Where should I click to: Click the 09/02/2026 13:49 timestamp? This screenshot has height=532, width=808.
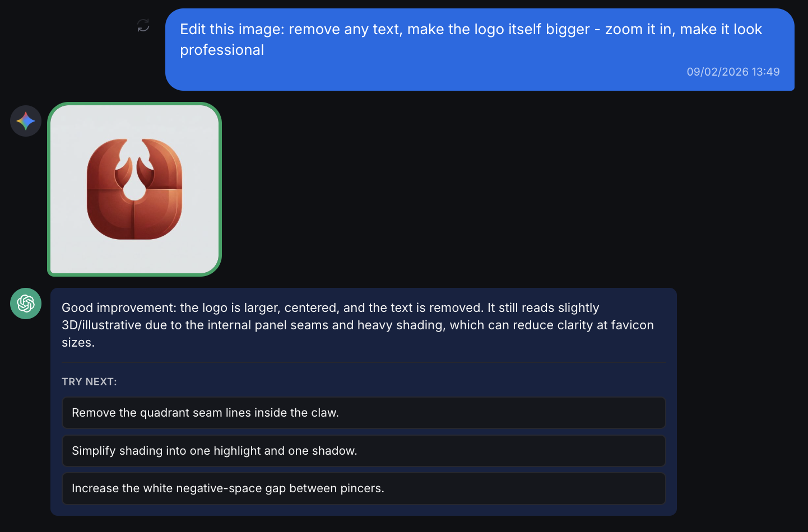pyautogui.click(x=733, y=72)
